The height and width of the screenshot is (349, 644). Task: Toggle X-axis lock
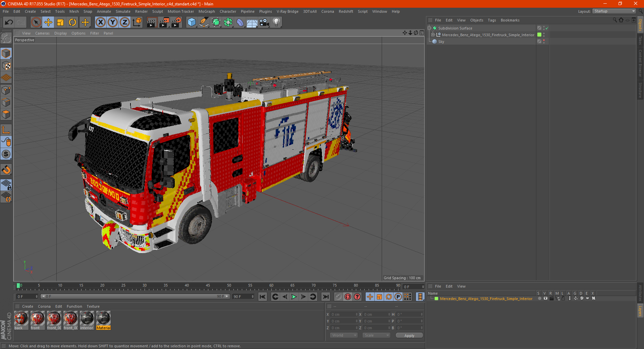coord(100,22)
